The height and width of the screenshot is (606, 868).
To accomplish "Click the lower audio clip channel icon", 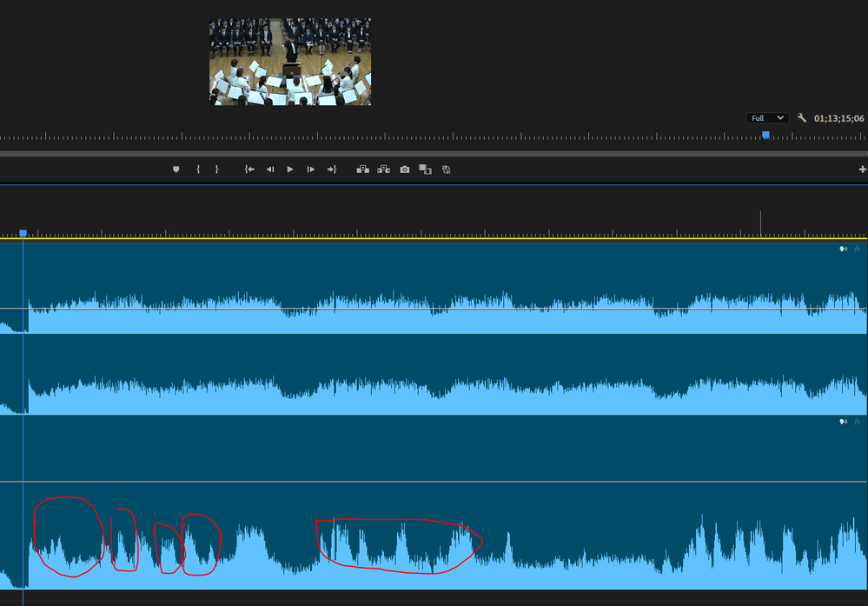I will click(843, 422).
